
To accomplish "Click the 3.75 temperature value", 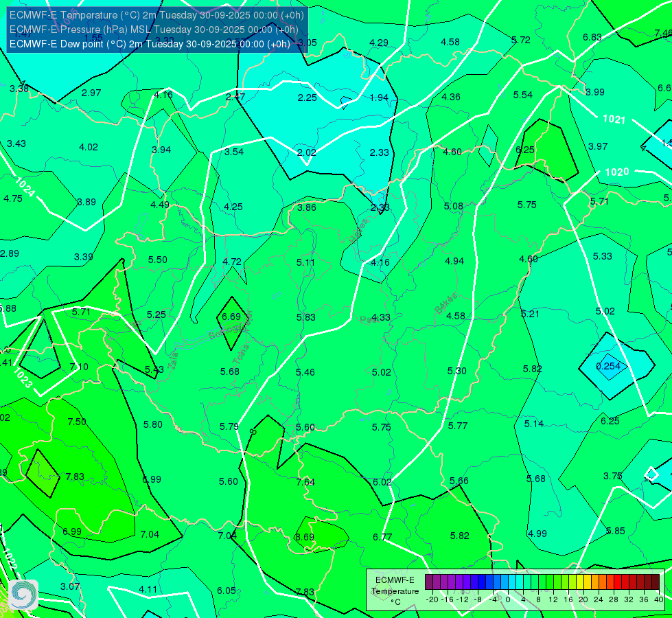I will pyautogui.click(x=612, y=476).
